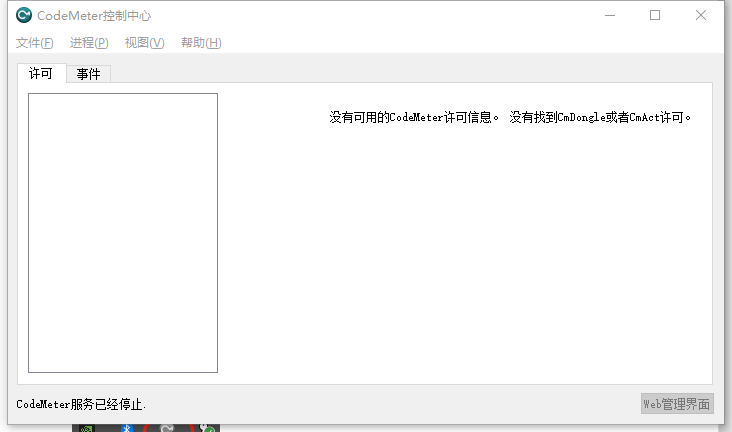Switch to the 许可 tab
The image size is (732, 432).
(41, 73)
